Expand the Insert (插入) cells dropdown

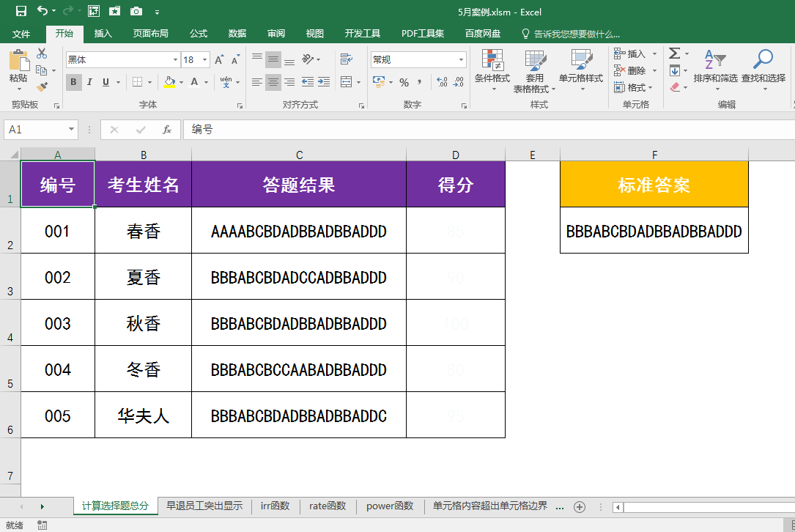coord(654,53)
